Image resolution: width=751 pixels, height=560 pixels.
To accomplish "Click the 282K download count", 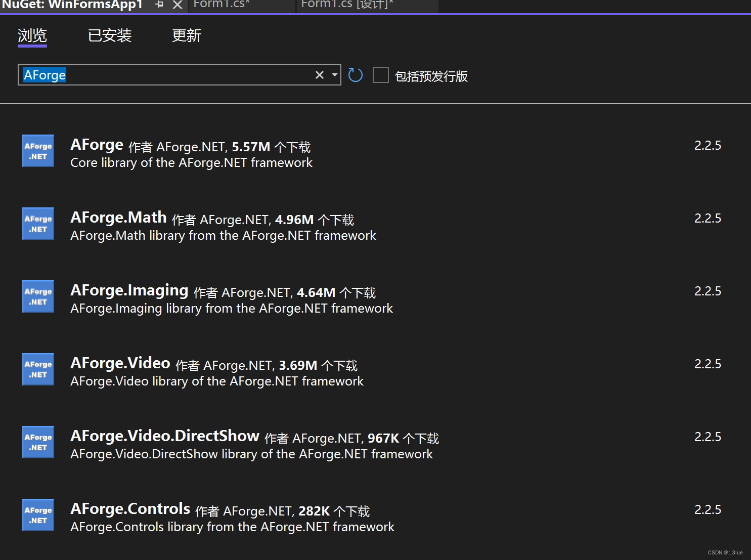I will (x=314, y=511).
